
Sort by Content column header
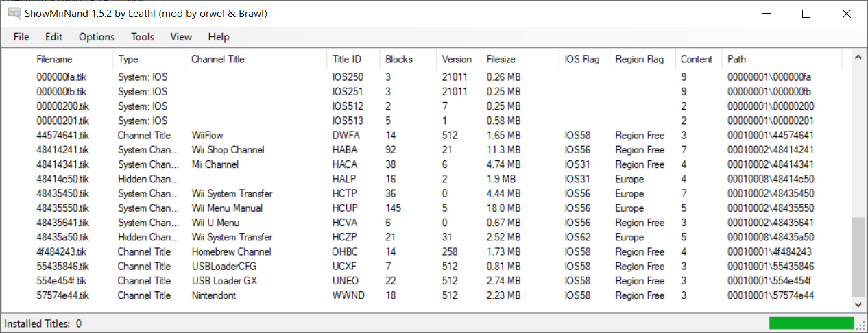(699, 60)
